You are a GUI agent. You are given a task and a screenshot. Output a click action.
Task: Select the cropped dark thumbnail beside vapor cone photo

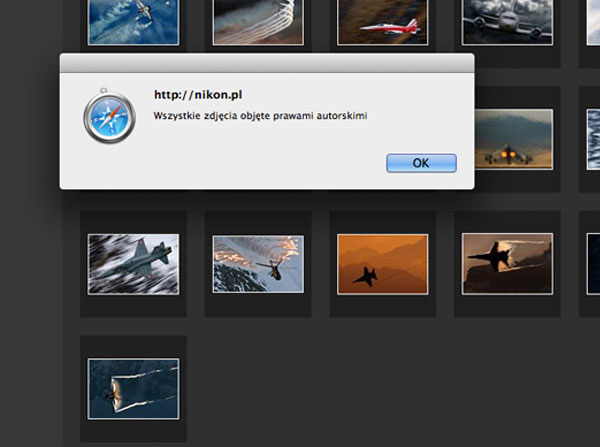[593, 264]
